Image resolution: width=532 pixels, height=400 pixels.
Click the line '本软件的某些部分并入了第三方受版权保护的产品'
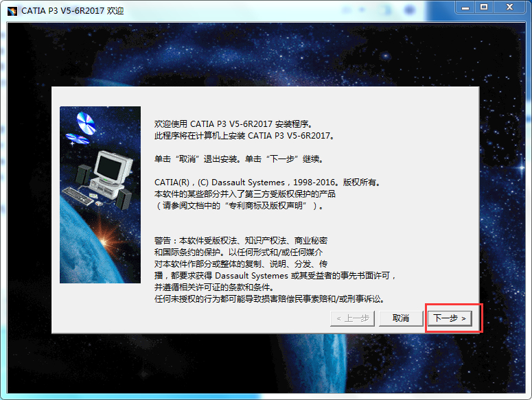click(244, 194)
